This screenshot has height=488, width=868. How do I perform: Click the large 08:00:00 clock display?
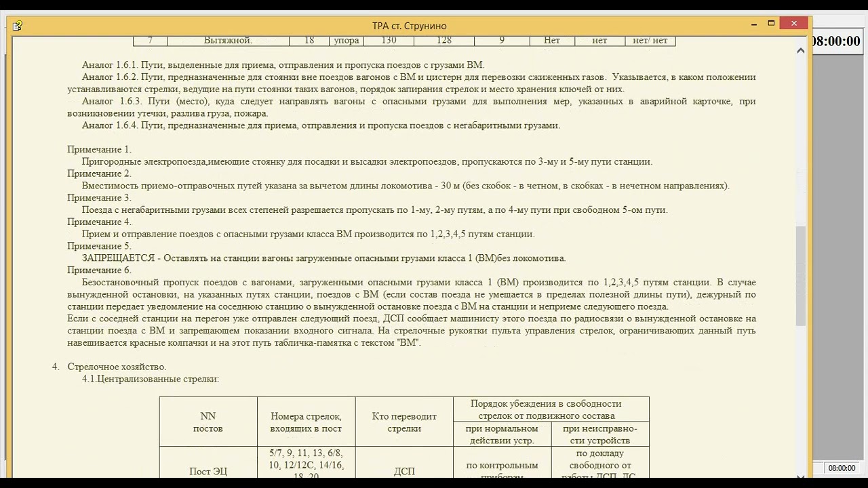835,41
